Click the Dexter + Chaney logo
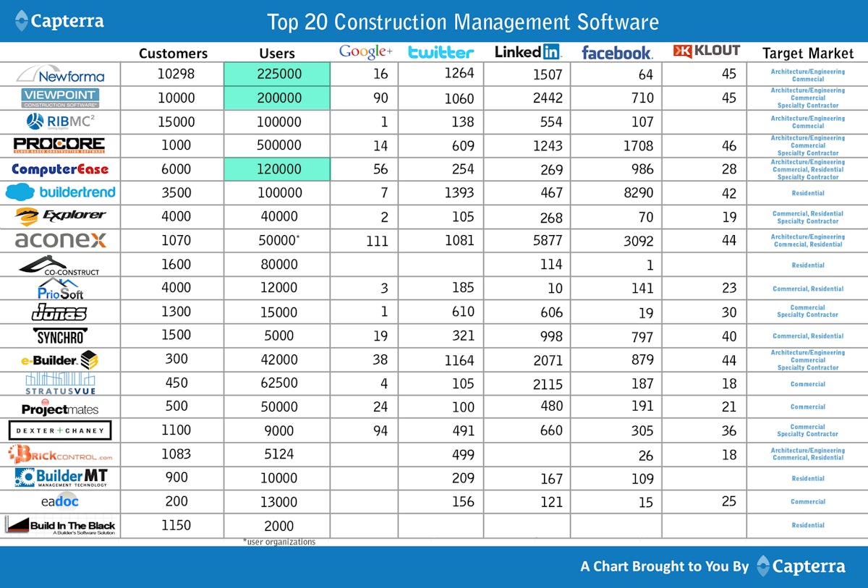The image size is (868, 588). pos(61,430)
